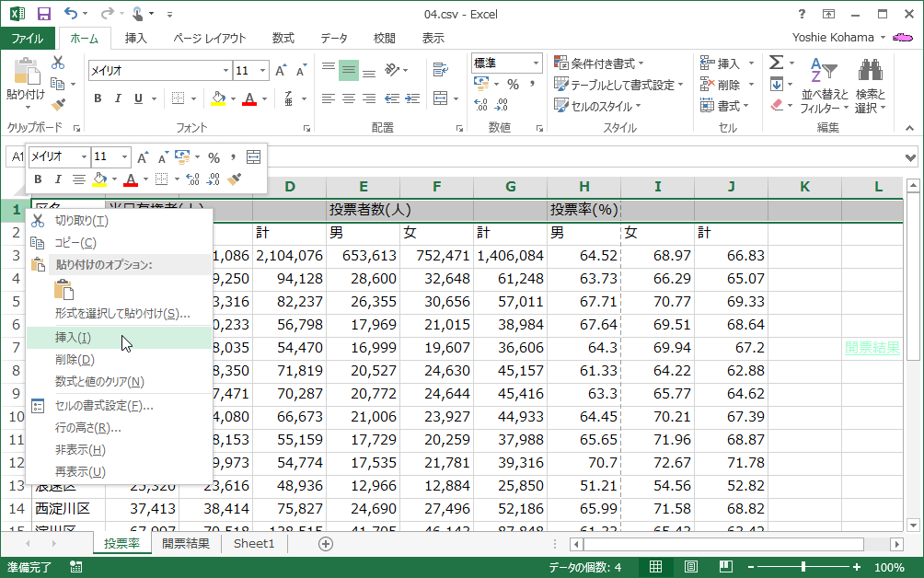This screenshot has width=924, height=578.
Task: Choose コピー(C) in context menu
Action: click(x=119, y=243)
